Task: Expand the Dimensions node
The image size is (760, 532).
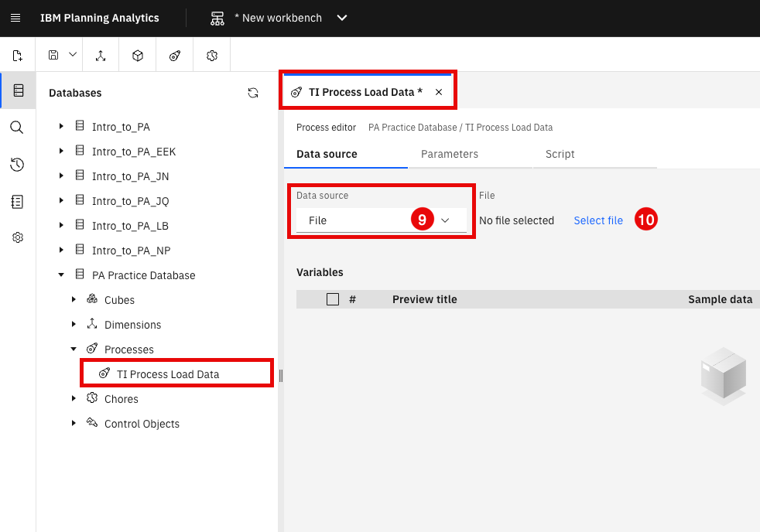Action: click(x=74, y=324)
